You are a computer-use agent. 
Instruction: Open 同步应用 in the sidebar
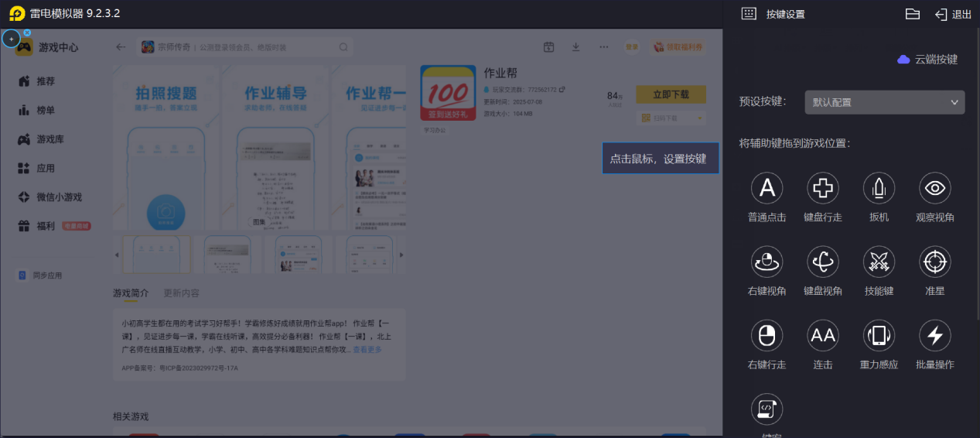tap(48, 275)
